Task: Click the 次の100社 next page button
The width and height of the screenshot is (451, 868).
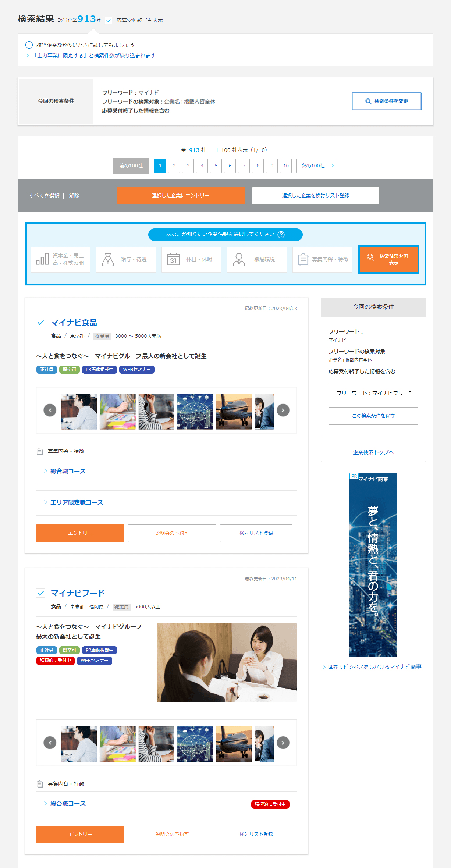Action: point(317,166)
